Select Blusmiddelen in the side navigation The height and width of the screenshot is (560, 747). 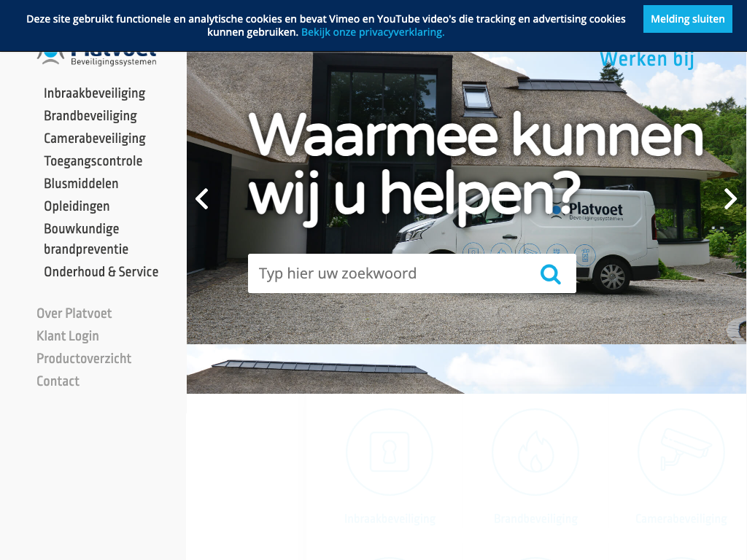[x=81, y=184]
